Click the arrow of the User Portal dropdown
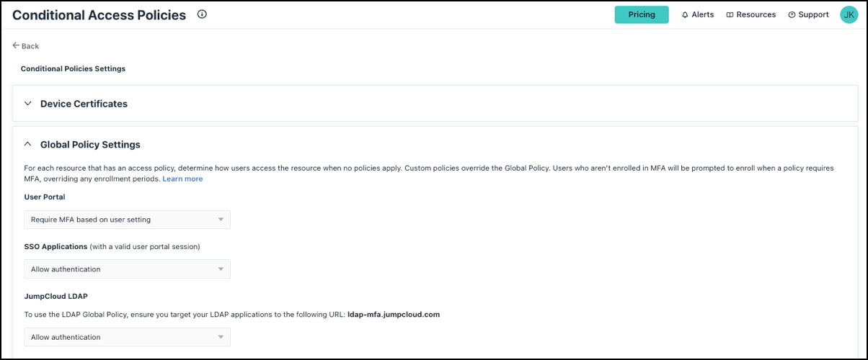 221,220
